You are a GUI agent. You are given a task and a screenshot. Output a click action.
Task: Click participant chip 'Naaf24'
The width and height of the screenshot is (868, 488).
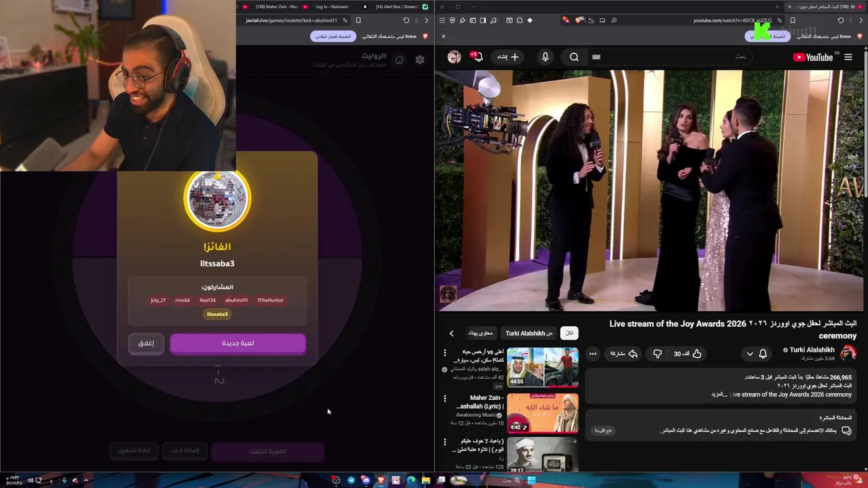pyautogui.click(x=208, y=300)
